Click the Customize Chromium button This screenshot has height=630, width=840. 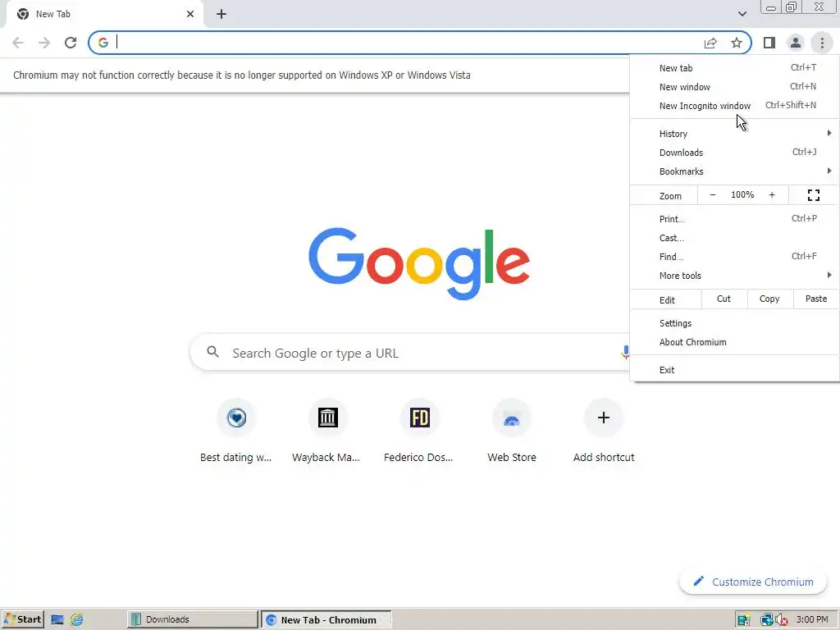[753, 582]
